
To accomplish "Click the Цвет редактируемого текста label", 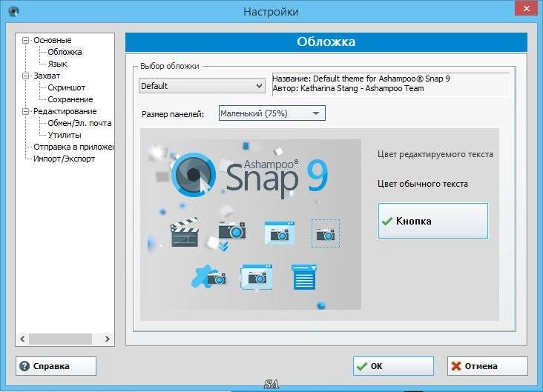I will [x=435, y=154].
